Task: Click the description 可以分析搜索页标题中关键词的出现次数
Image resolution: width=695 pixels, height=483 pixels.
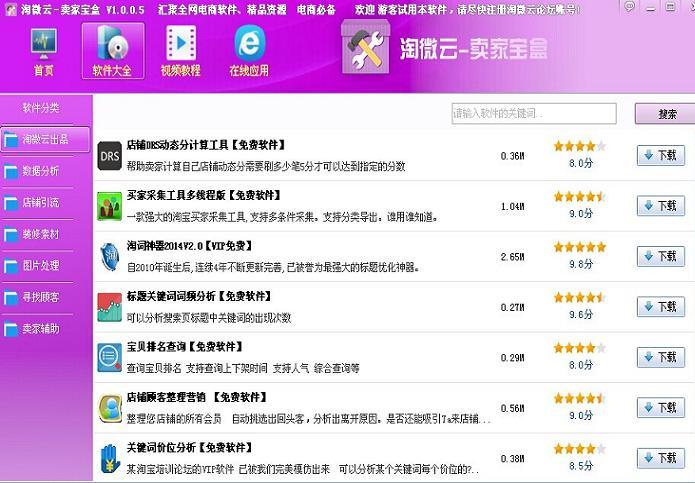Action: (x=209, y=318)
